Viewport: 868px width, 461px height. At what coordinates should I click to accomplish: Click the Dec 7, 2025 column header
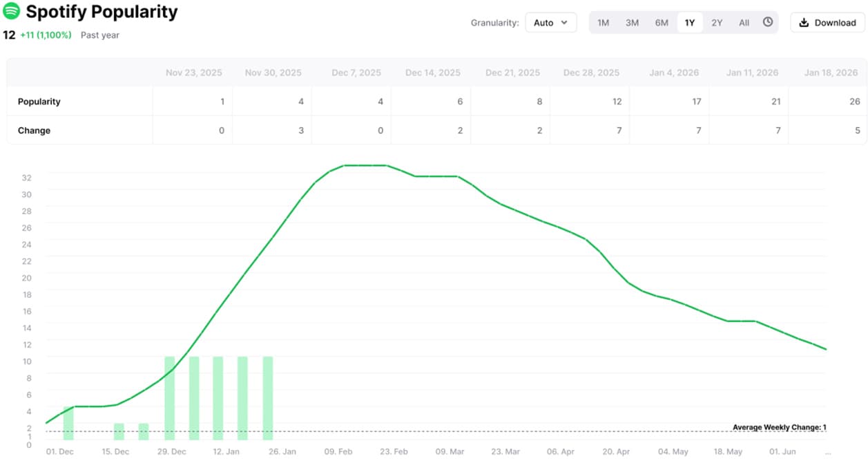pos(355,73)
